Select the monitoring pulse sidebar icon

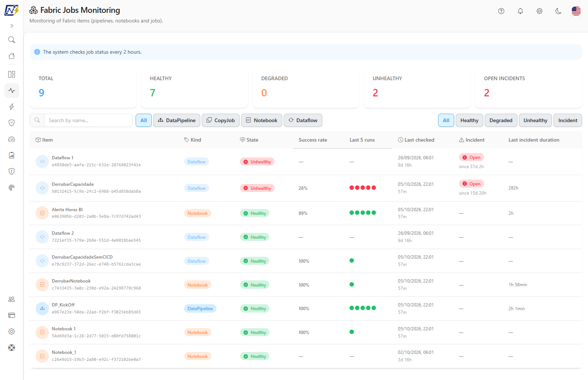12,90
